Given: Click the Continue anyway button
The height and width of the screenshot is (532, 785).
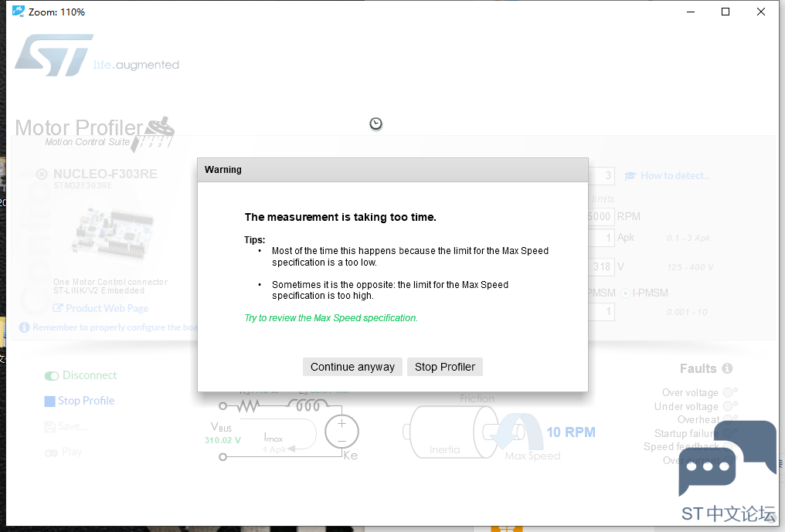Looking at the screenshot, I should [352, 367].
